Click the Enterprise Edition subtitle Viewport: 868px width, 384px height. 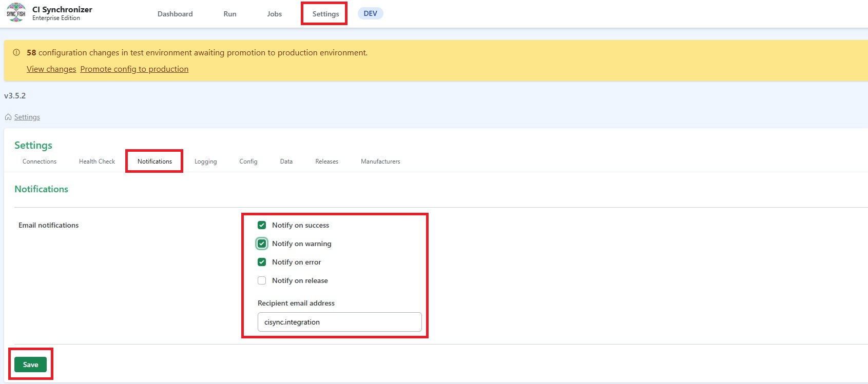click(x=56, y=18)
